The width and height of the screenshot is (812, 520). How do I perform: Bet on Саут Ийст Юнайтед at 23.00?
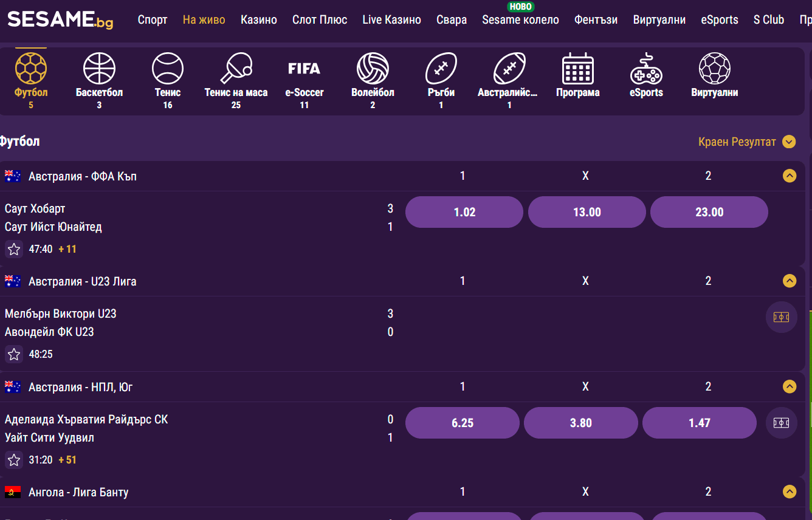709,212
